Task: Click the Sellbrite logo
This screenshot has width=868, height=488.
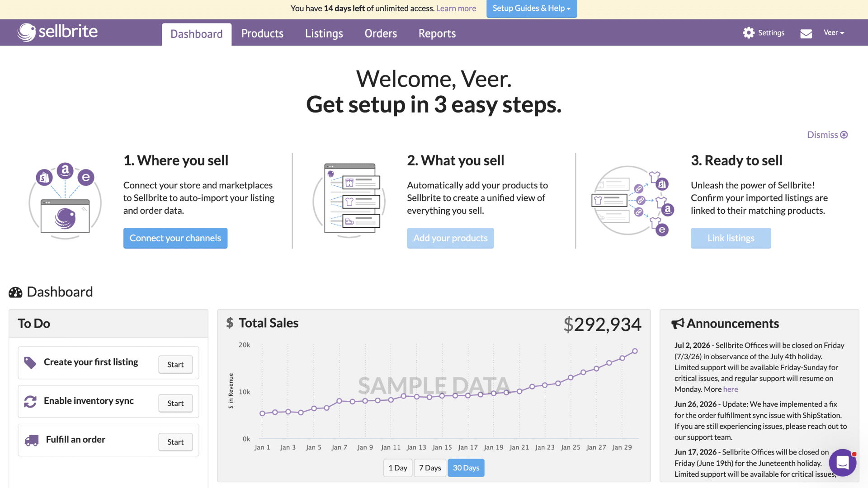Action: point(57,32)
